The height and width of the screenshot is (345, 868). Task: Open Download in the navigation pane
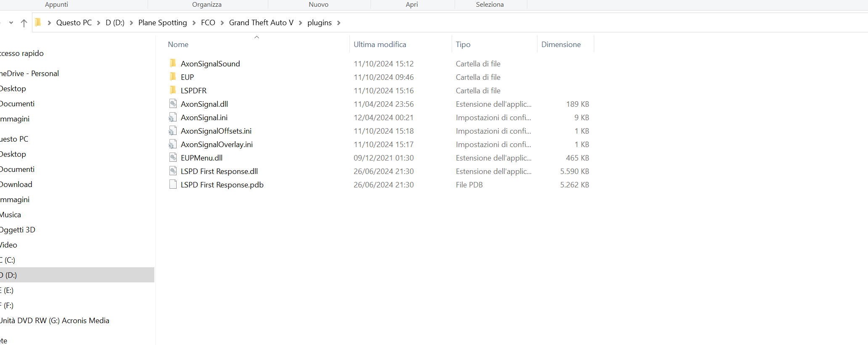16,184
